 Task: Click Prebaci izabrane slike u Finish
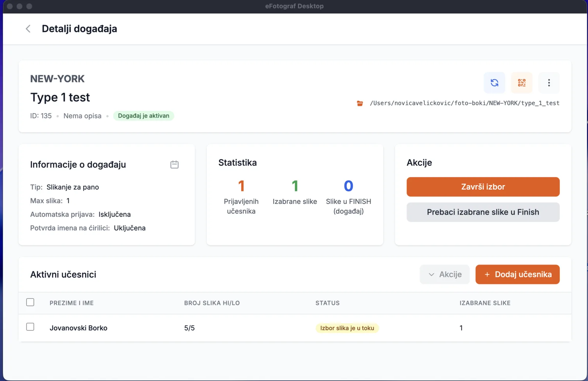(x=483, y=212)
